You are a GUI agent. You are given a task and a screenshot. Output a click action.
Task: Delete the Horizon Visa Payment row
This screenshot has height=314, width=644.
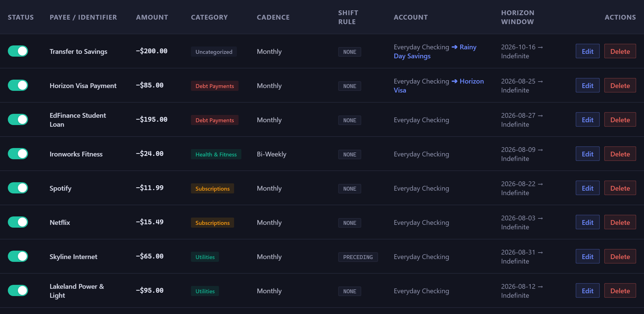coord(620,85)
